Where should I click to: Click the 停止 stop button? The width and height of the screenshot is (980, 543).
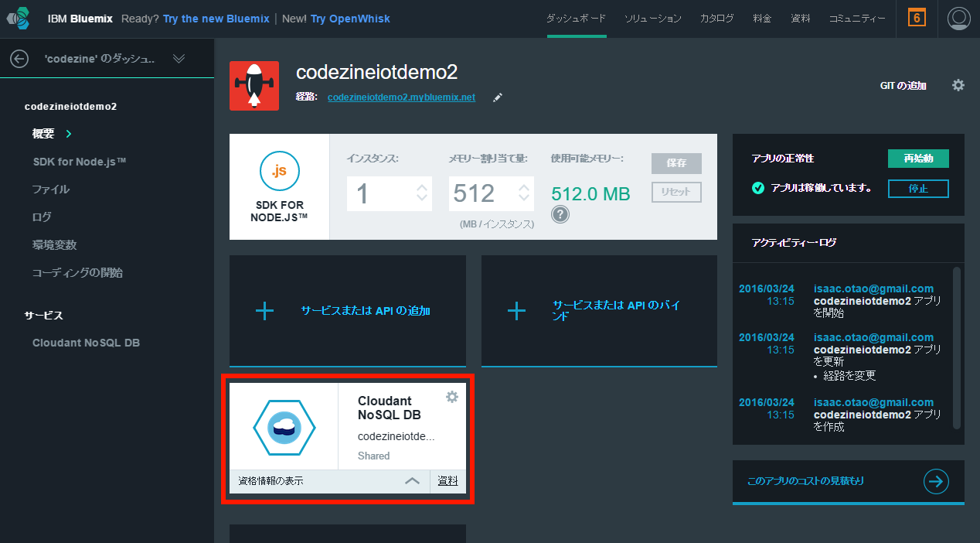[918, 188]
